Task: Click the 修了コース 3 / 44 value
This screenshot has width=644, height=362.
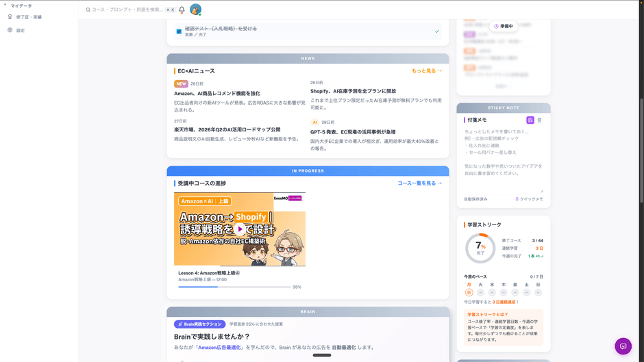Action: (x=538, y=240)
